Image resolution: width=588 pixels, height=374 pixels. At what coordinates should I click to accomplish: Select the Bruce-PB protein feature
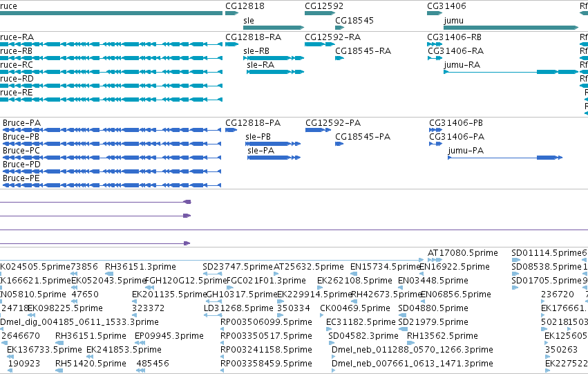(112, 144)
